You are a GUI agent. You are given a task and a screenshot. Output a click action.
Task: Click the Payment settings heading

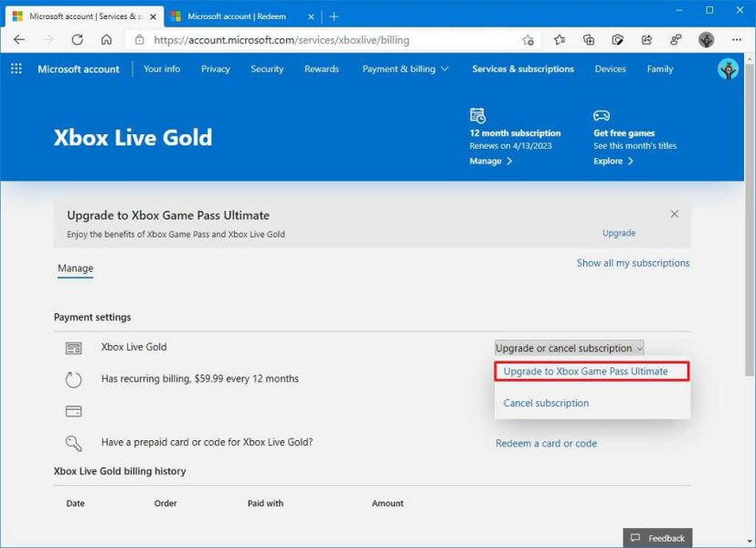[x=92, y=317]
